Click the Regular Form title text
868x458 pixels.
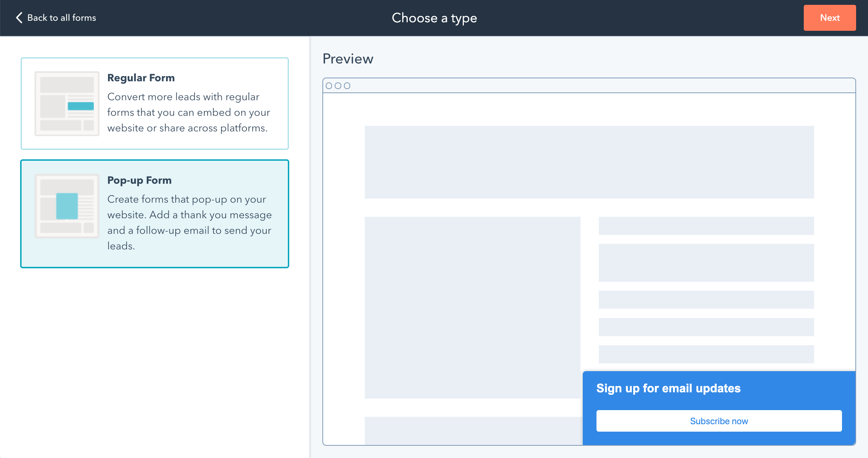pyautogui.click(x=141, y=78)
